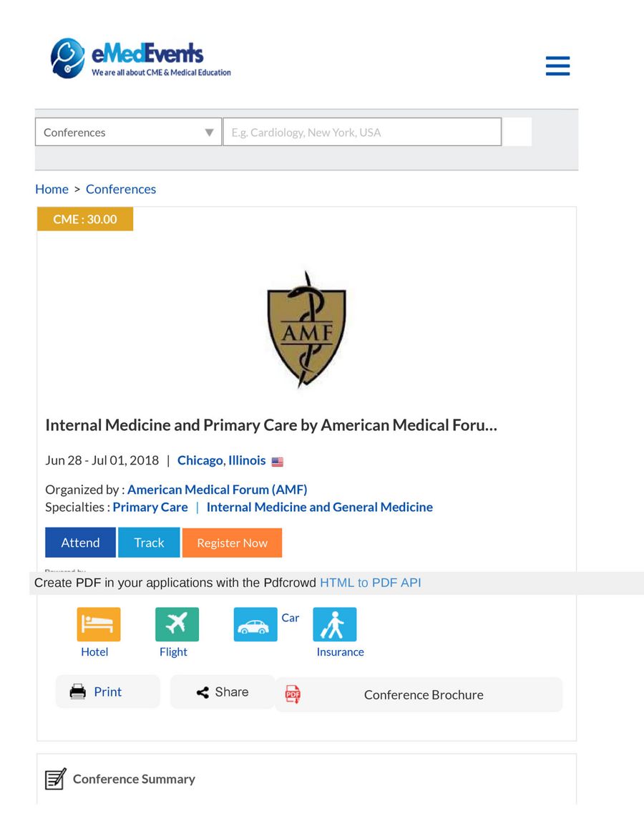The image size is (644, 834).
Task: Click the orange CME 30.00 badge
Action: 84,219
